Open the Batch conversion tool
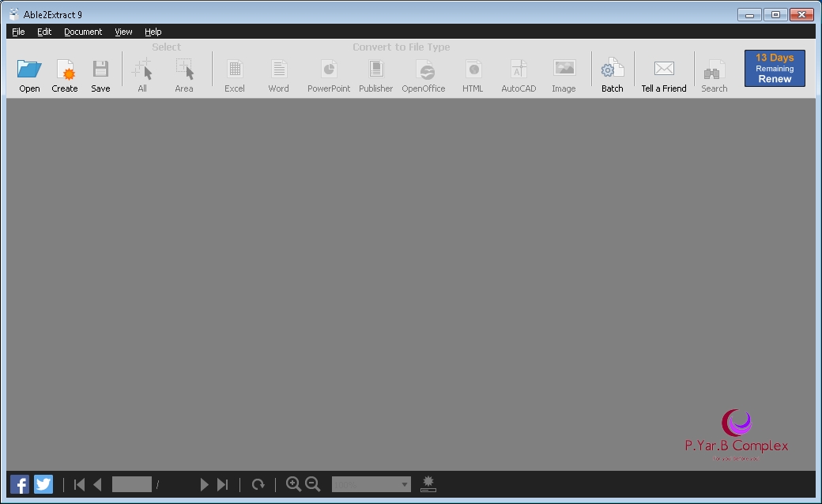 tap(613, 69)
